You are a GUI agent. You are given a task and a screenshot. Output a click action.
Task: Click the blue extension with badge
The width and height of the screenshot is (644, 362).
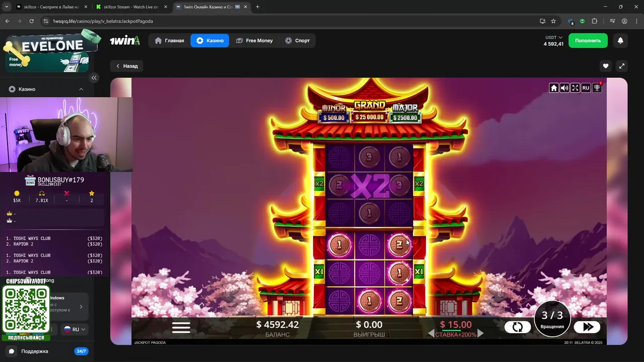tap(571, 21)
